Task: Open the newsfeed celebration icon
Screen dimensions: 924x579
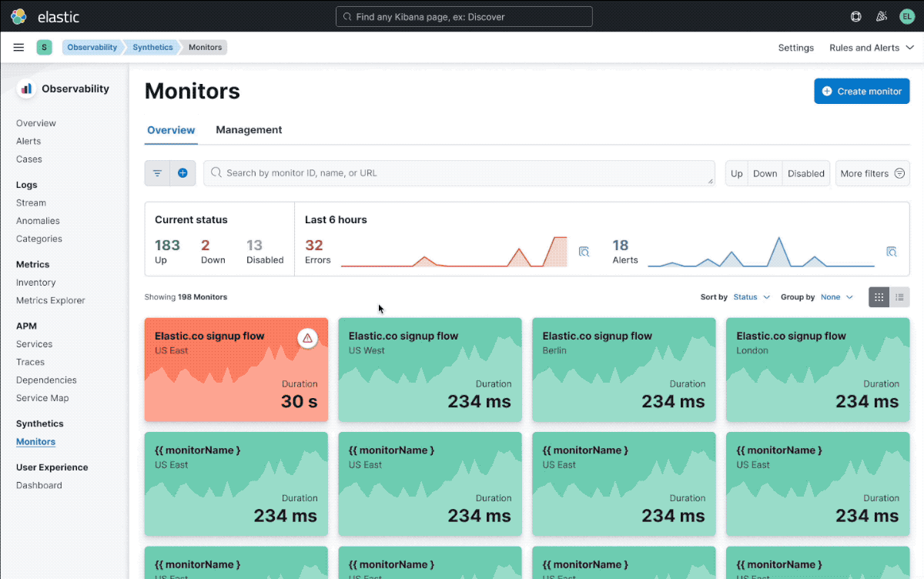Action: pyautogui.click(x=882, y=16)
